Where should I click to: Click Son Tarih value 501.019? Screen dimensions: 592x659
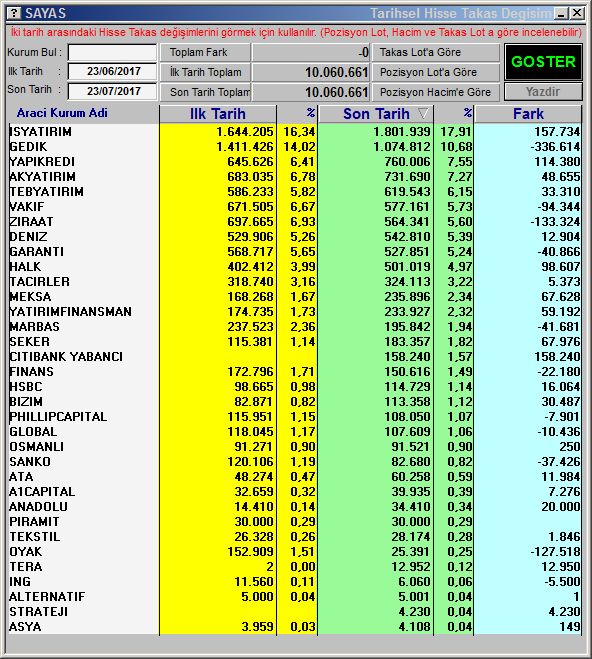pyautogui.click(x=408, y=266)
